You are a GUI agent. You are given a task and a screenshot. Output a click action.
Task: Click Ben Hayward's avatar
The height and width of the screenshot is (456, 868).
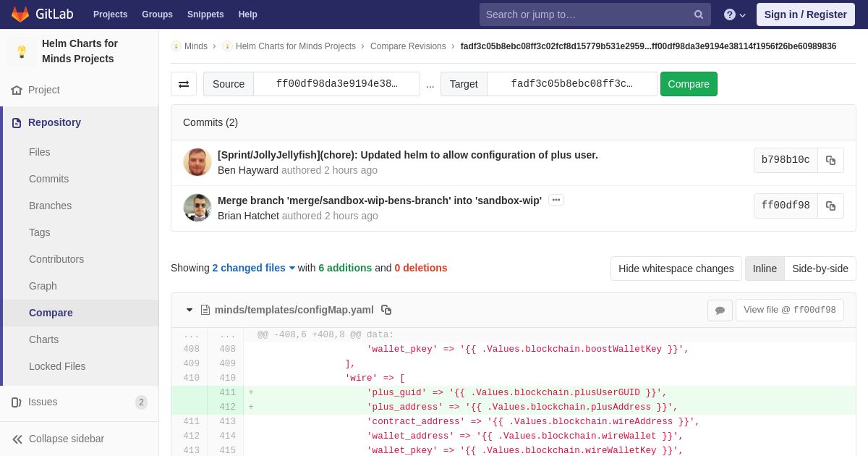(197, 162)
